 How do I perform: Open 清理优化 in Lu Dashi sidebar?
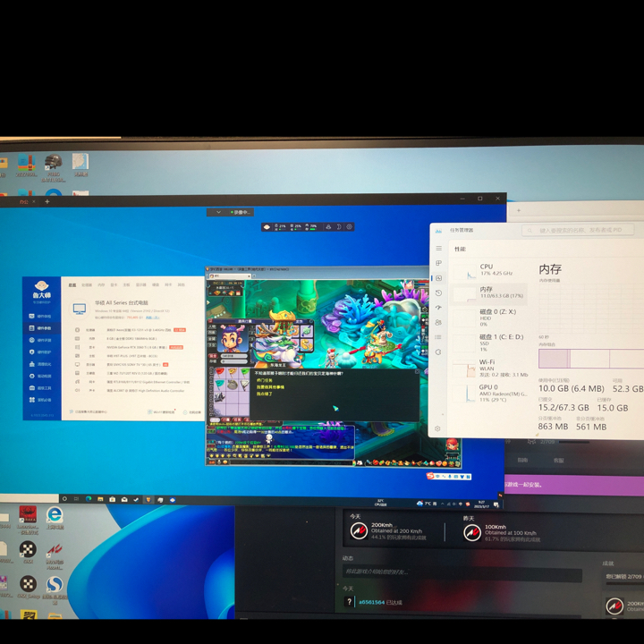tap(40, 364)
